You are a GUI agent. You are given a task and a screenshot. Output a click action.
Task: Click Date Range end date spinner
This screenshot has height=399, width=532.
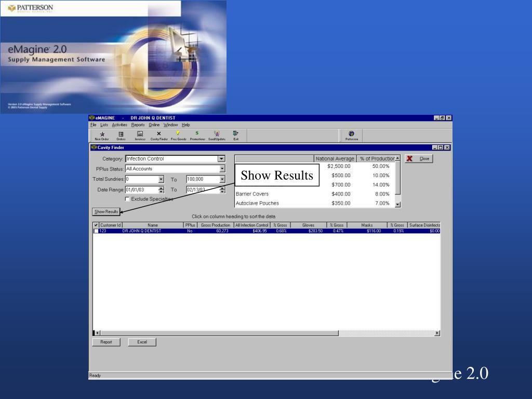coord(222,190)
